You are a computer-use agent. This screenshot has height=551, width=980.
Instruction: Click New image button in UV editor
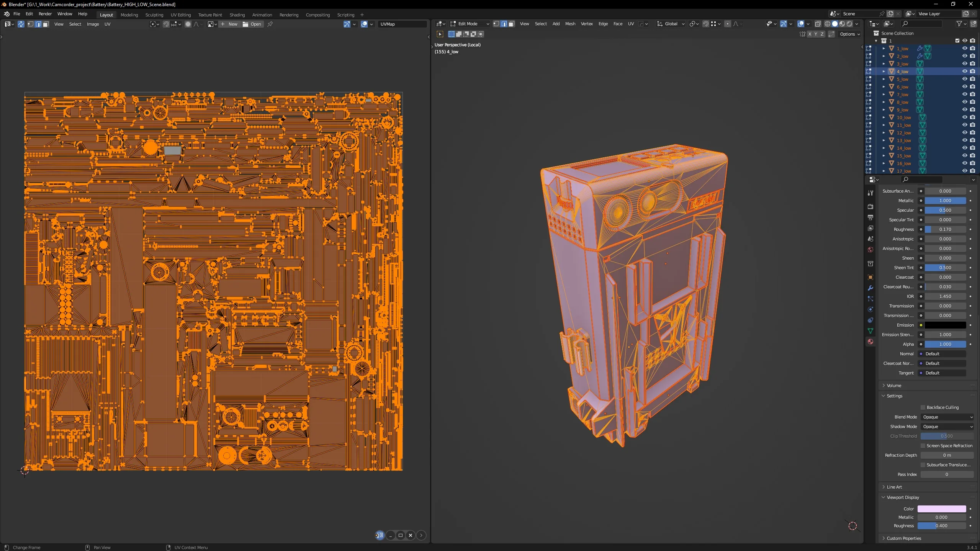(229, 24)
